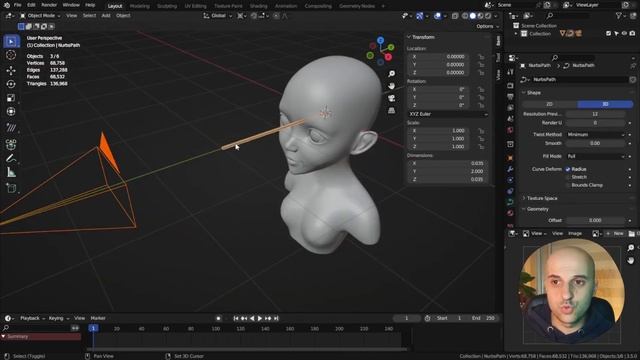Open World properties tab icon
The width and height of the screenshot is (640, 360).
(510, 130)
